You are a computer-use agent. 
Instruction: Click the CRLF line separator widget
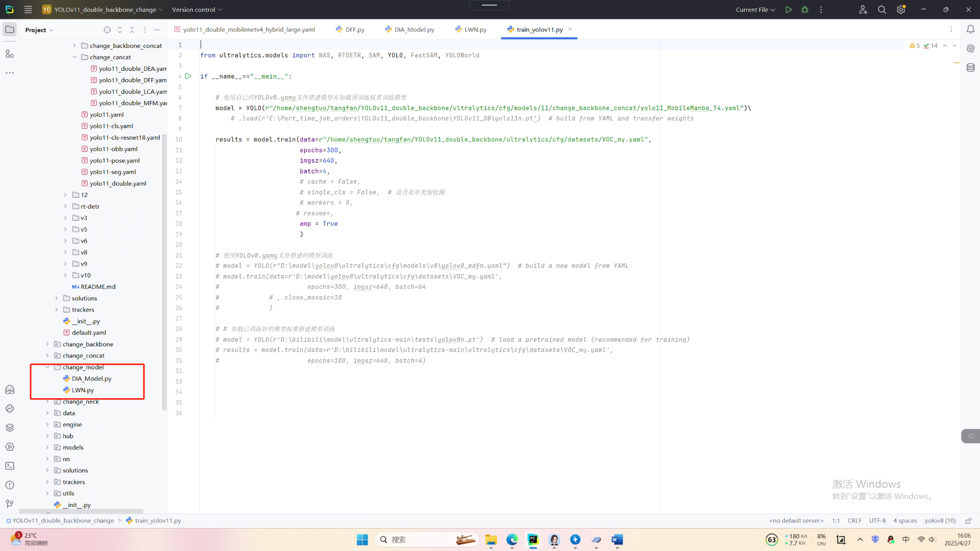tap(854, 521)
